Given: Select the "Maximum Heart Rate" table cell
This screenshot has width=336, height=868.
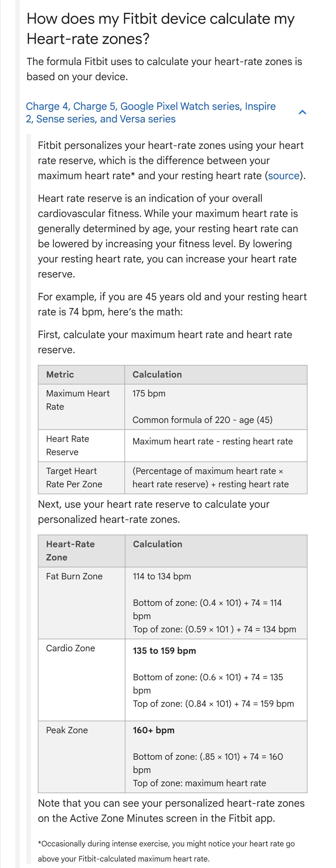Looking at the screenshot, I should point(78,400).
